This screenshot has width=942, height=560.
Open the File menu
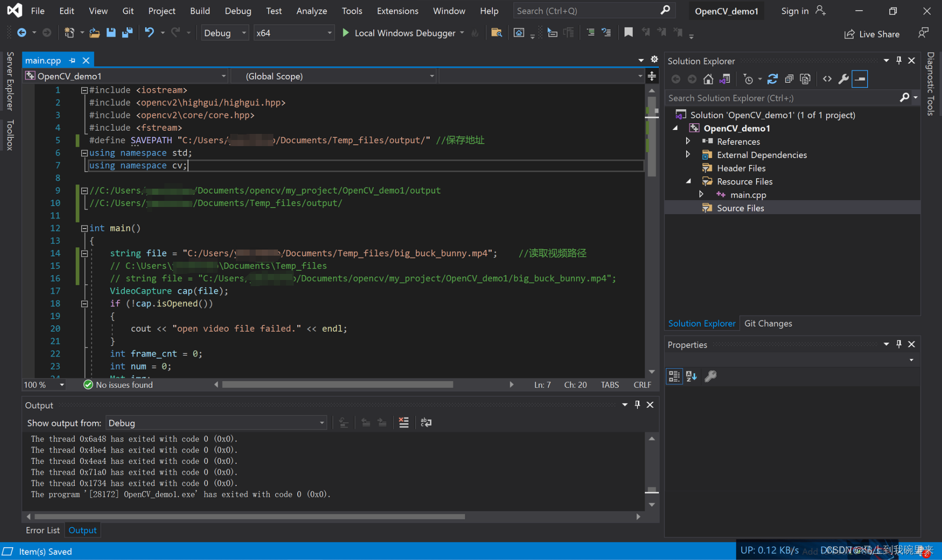[x=38, y=11]
